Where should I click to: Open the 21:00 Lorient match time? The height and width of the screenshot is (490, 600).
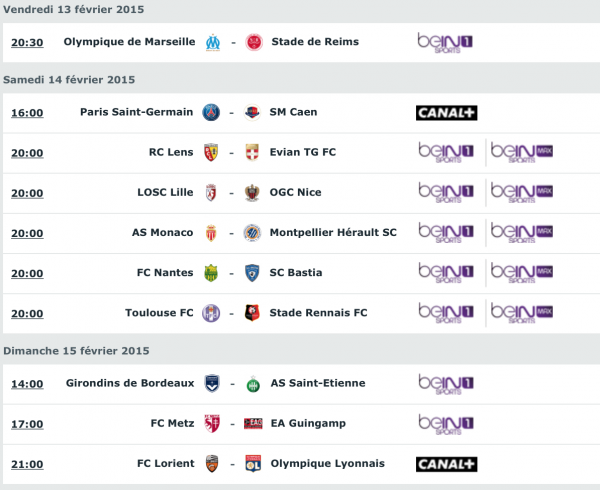pos(27,463)
